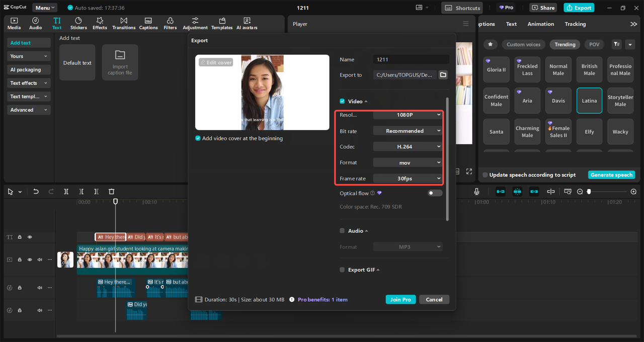Open the Effects panel
This screenshot has width=644, height=342.
100,23
